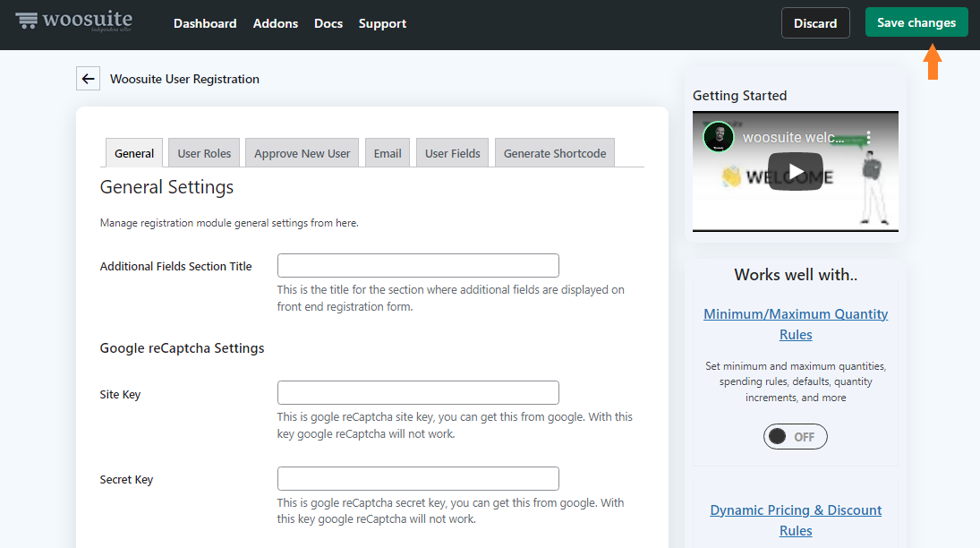The height and width of the screenshot is (548, 980).
Task: Click Save changes button
Action: [916, 22]
